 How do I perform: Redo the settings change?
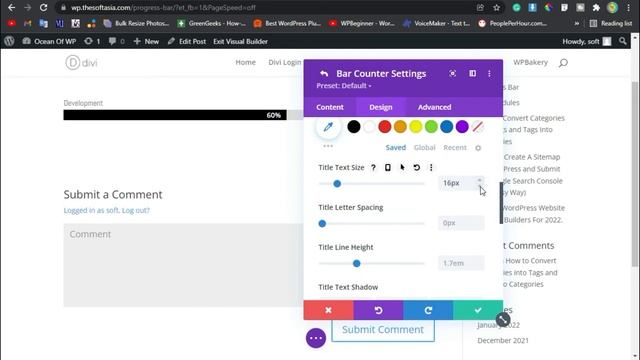pyautogui.click(x=428, y=310)
